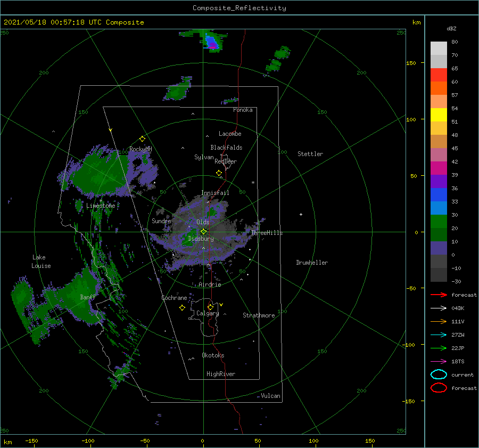This screenshot has width=479, height=448.
Task: Click the HighRiver town label
Action: pos(221,374)
